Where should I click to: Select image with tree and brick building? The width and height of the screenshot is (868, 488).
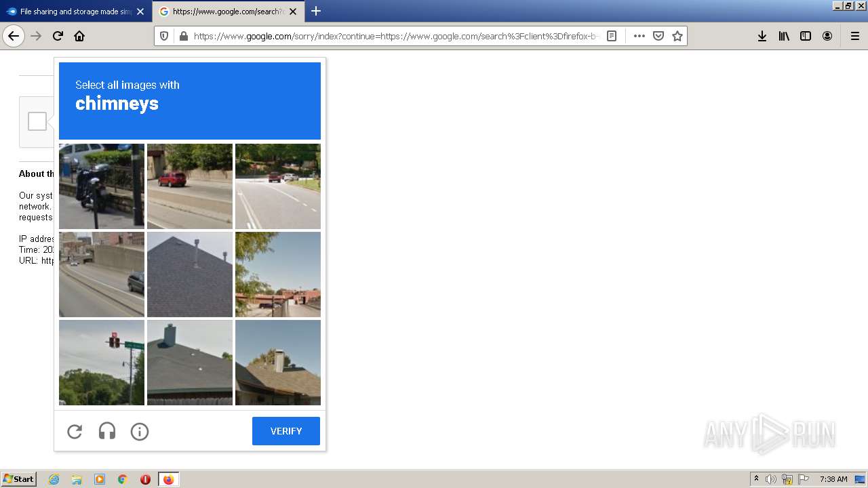278,274
